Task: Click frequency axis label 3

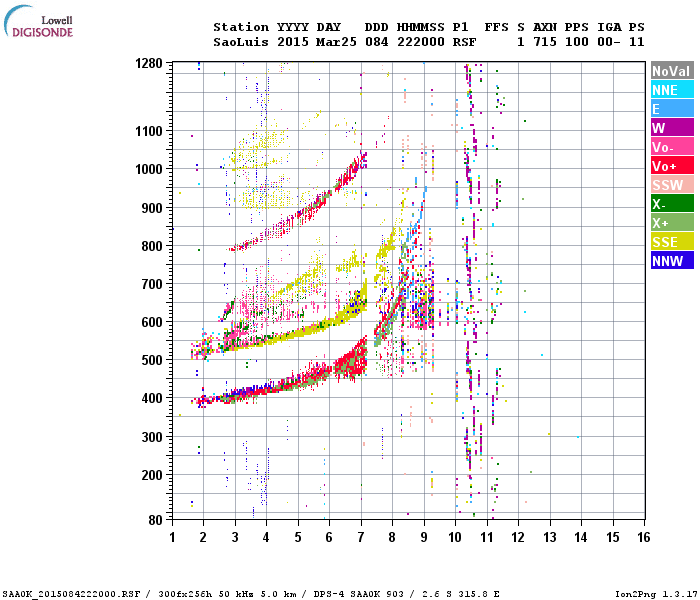Action: [x=235, y=537]
